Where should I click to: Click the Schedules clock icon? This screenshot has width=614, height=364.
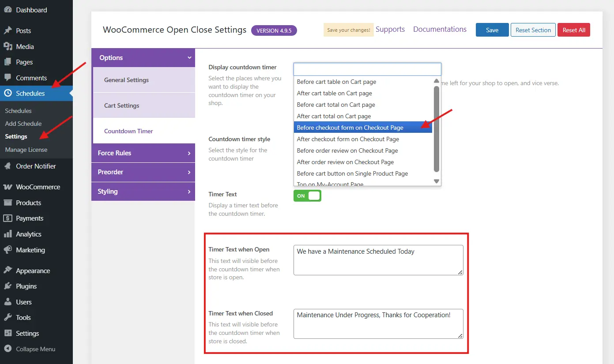(8, 94)
